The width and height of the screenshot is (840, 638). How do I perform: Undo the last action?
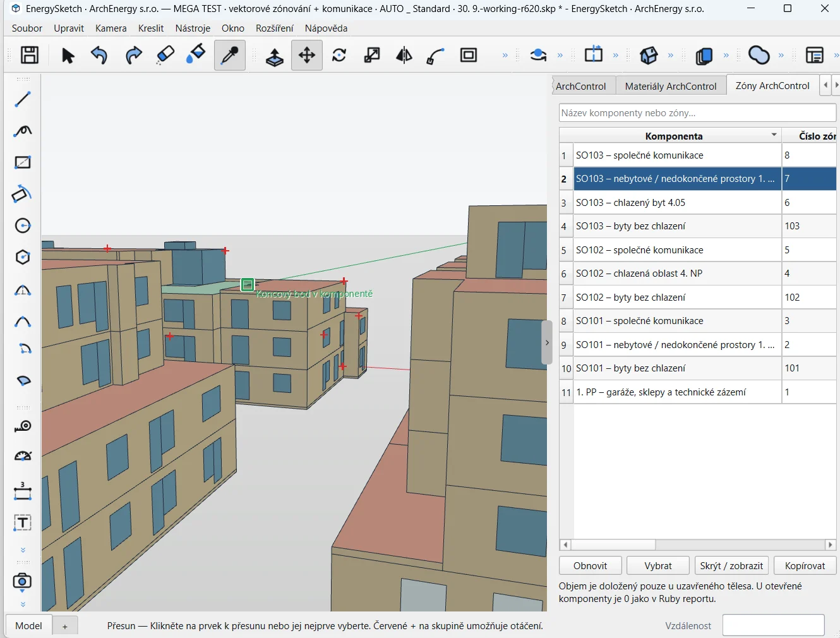click(x=99, y=56)
